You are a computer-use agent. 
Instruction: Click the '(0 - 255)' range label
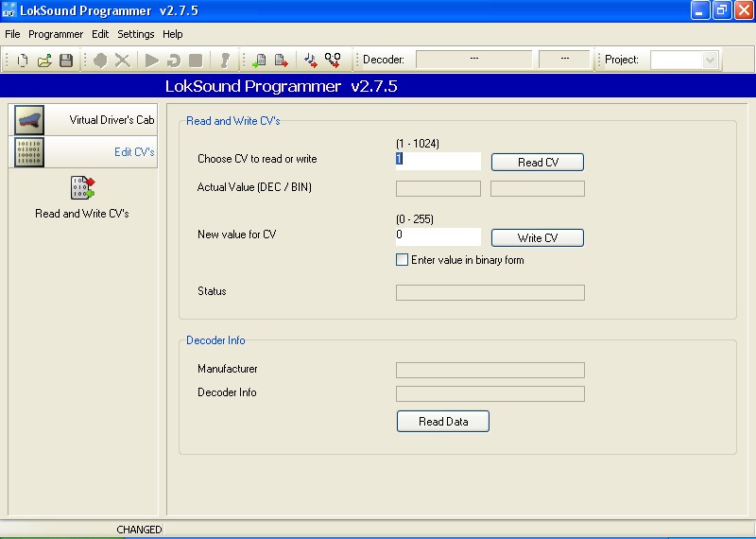tap(415, 219)
